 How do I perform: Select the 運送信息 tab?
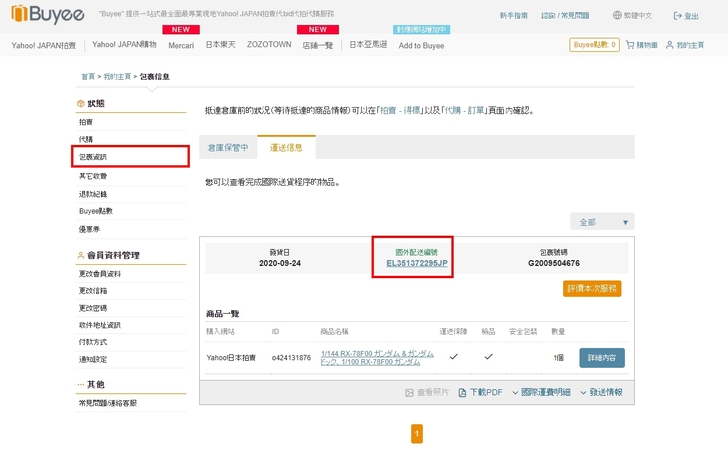point(286,148)
